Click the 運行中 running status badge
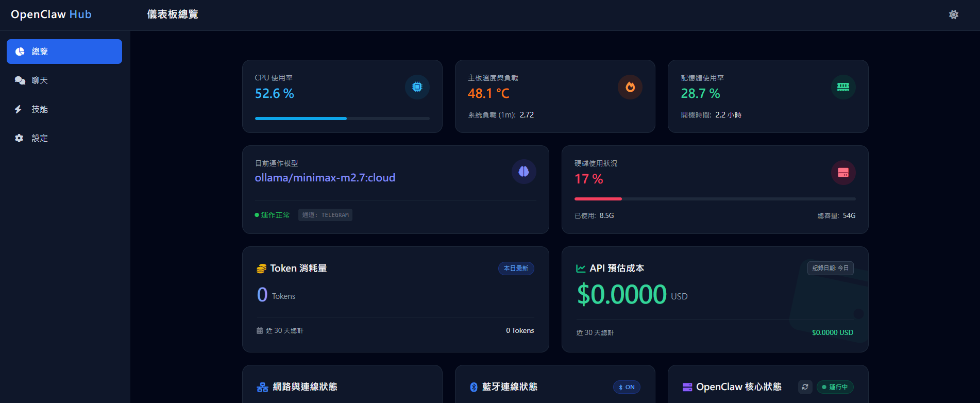This screenshot has width=980, height=403. pos(835,387)
